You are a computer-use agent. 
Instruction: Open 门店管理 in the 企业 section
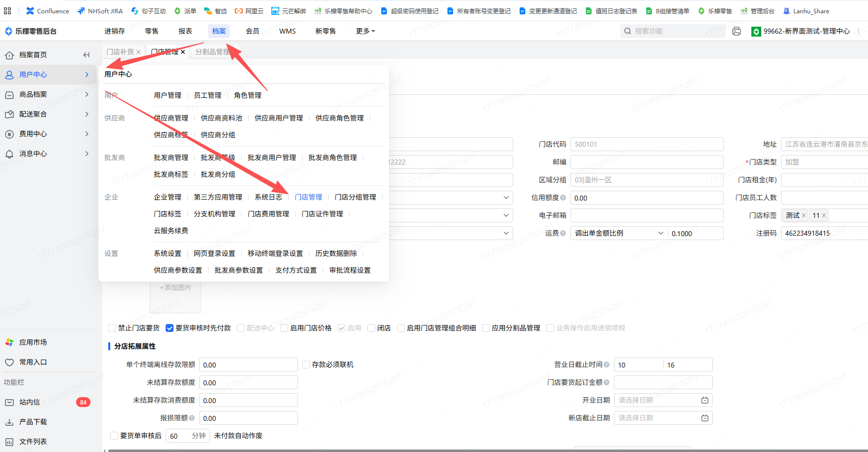[x=308, y=197]
